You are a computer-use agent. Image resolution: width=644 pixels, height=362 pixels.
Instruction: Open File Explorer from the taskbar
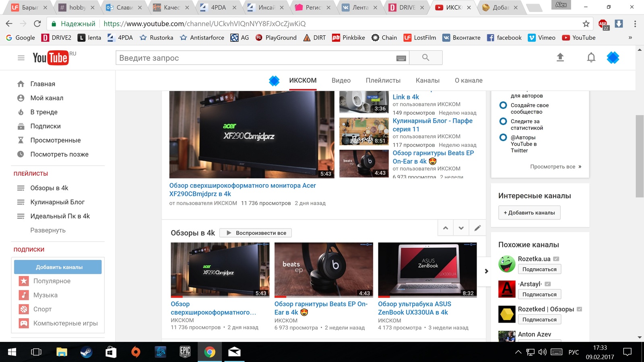(62, 352)
